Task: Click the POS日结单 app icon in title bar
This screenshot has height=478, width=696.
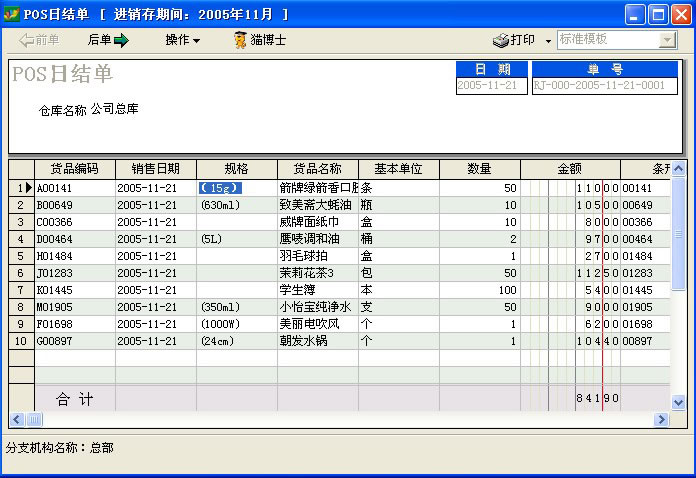Action: [11, 14]
